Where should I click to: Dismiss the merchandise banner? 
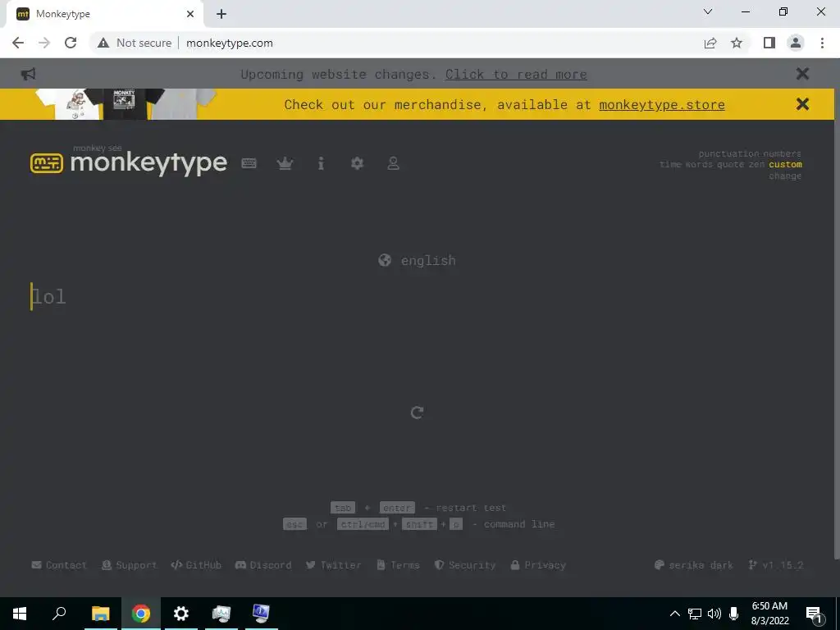tap(802, 104)
